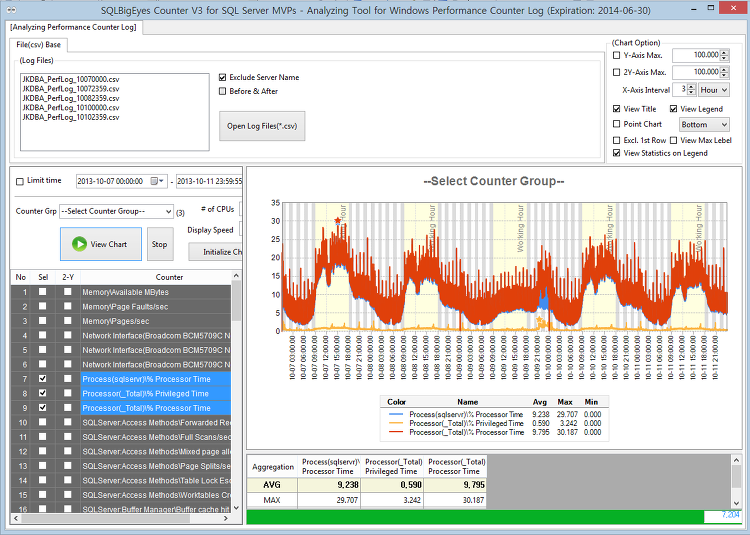750x535 pixels.
Task: Toggle the View Legend checkbox
Action: coord(674,109)
